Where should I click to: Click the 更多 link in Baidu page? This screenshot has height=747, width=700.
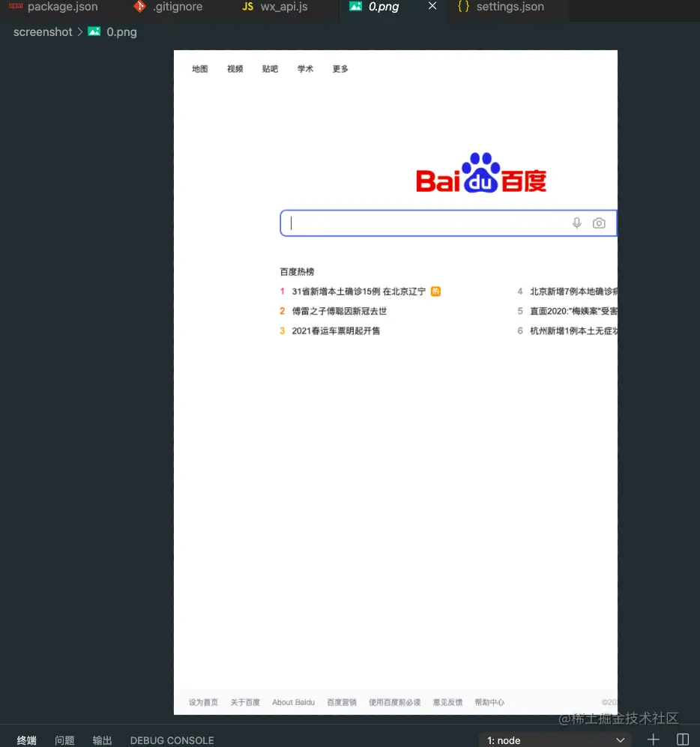[340, 69]
